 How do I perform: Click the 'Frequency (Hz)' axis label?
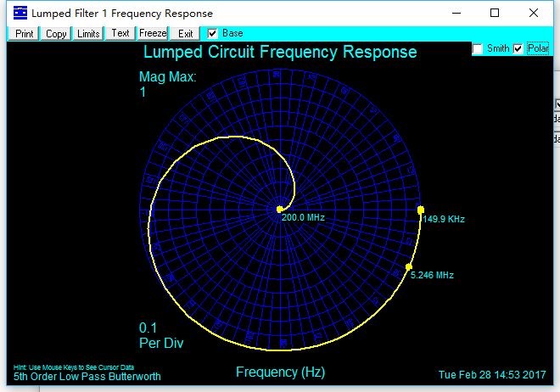click(280, 372)
